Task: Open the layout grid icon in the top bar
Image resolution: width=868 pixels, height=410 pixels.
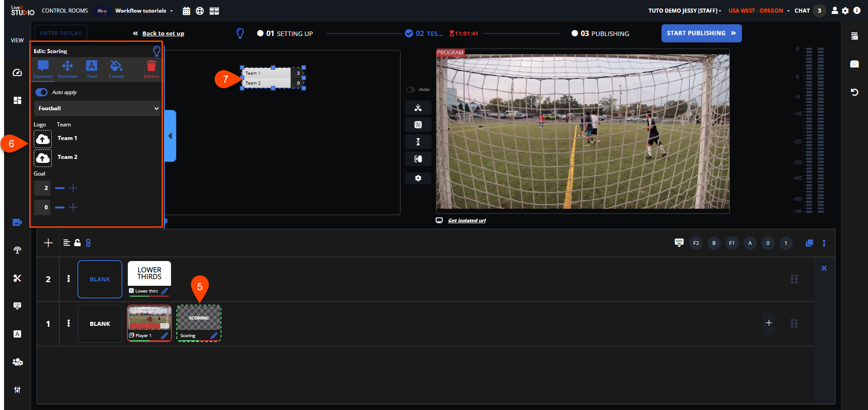Action: pos(214,11)
